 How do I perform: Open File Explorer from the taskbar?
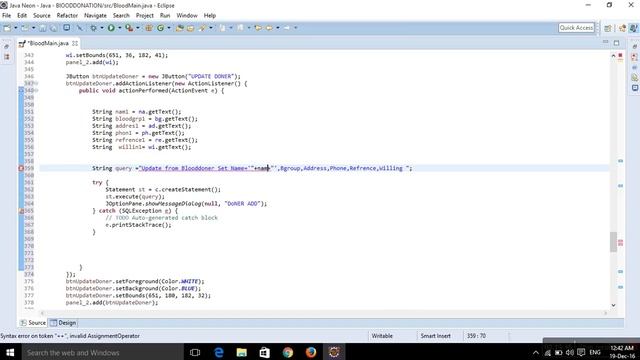pyautogui.click(x=242, y=352)
